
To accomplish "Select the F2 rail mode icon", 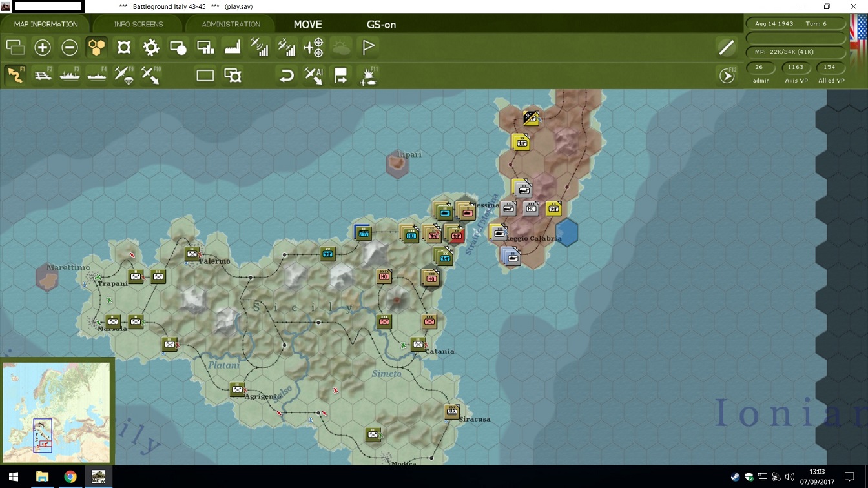I will (x=43, y=75).
